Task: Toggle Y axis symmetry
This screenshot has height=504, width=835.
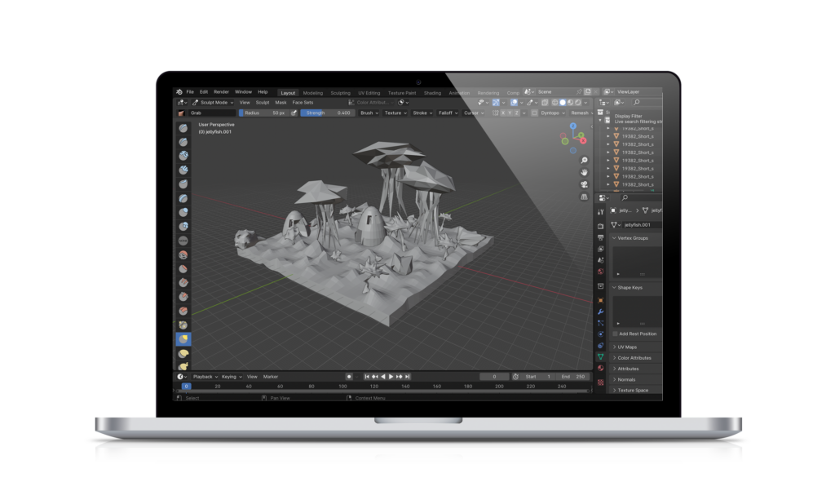Action: (x=510, y=113)
